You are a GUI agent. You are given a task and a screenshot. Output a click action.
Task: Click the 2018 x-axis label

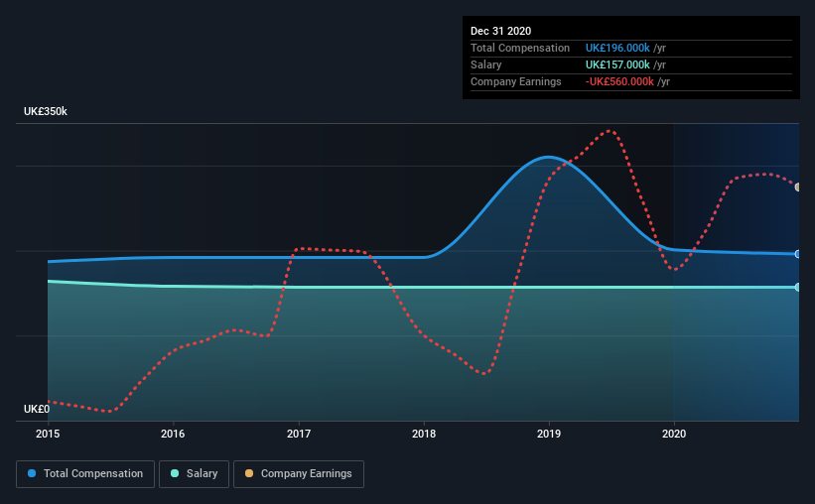424,434
